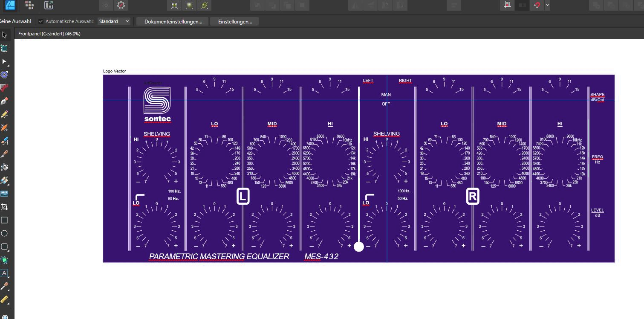Select the Place Image tool
Screen dimensions: 644x319
pyautogui.click(x=5, y=193)
